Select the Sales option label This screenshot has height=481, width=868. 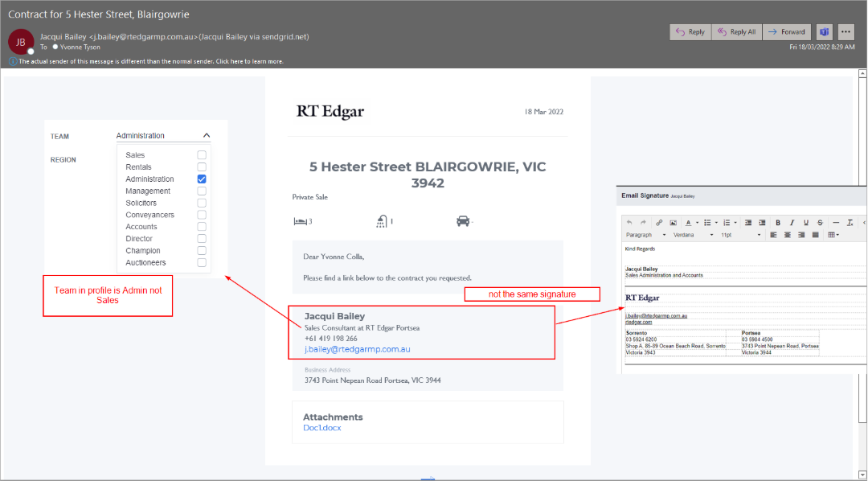point(135,155)
